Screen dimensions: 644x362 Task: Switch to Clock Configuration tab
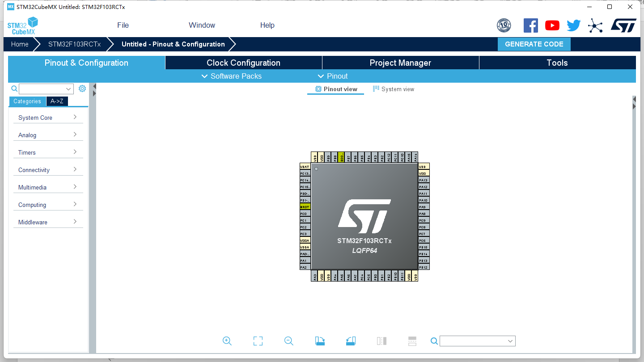tap(244, 63)
